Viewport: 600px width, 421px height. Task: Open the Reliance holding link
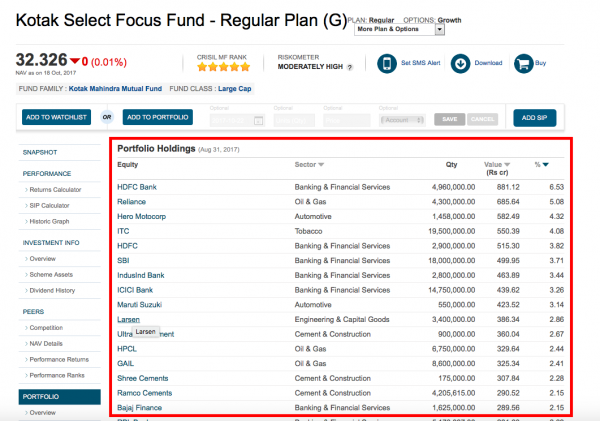click(131, 202)
